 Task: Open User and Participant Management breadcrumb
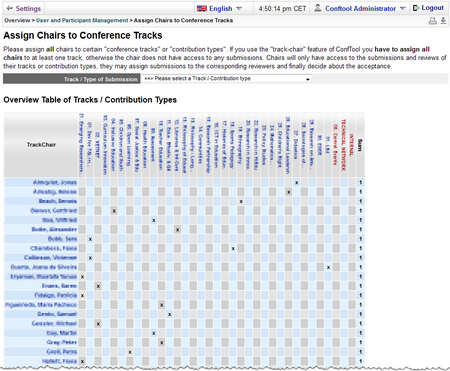pos(82,20)
